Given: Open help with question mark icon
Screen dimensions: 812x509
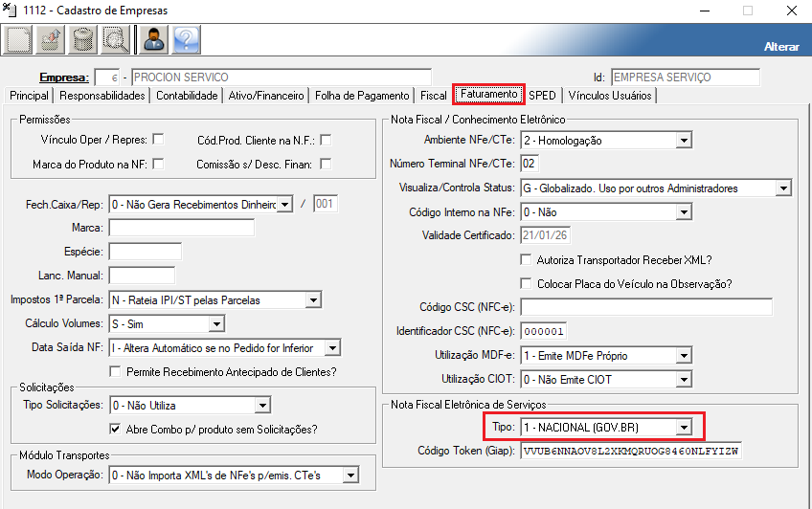Looking at the screenshot, I should coord(186,39).
